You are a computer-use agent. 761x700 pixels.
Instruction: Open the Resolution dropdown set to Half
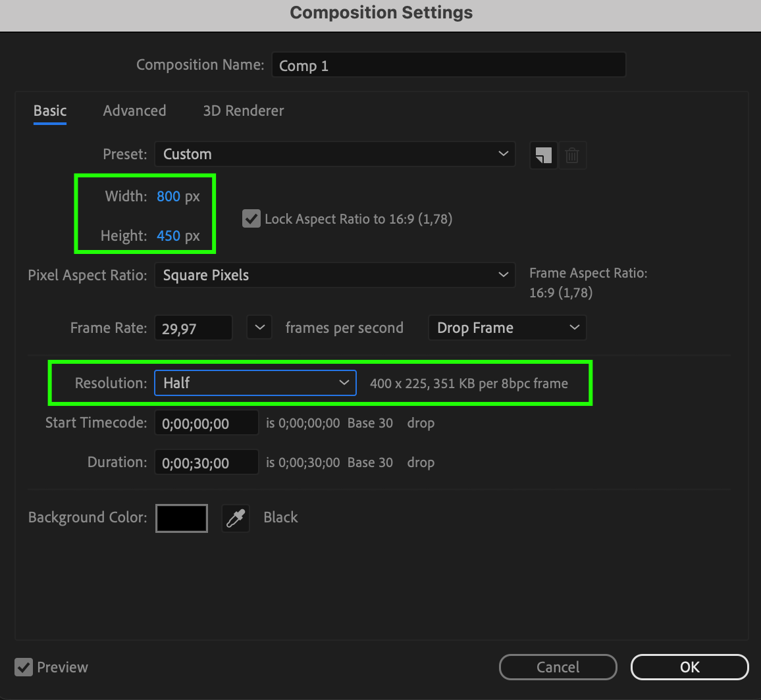(255, 383)
